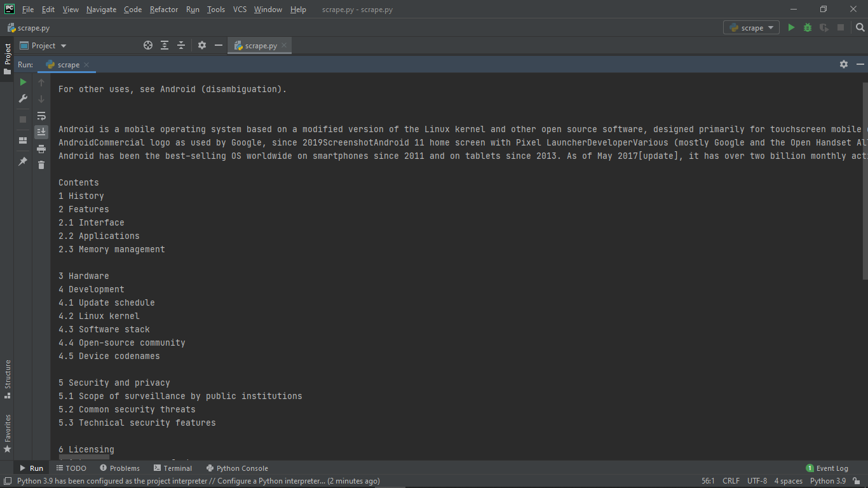Open the Navigate menu
This screenshot has height=488, width=868.
pyautogui.click(x=102, y=10)
